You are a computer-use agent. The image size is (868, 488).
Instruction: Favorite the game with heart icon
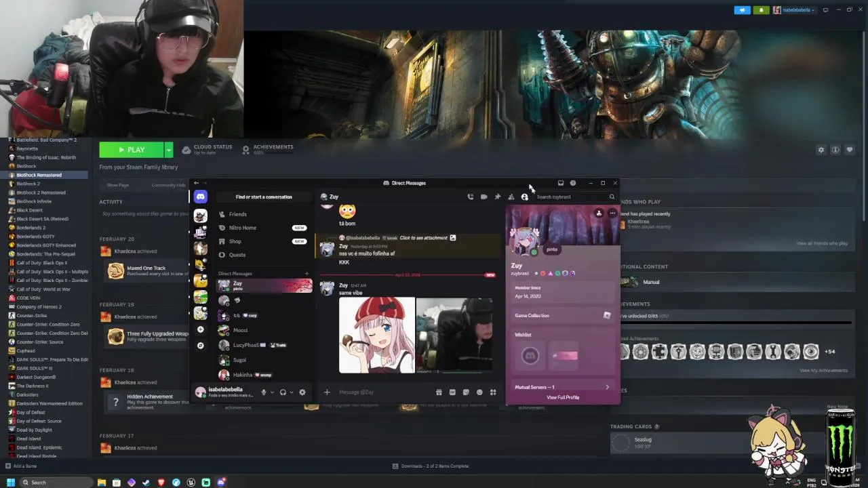(x=850, y=150)
